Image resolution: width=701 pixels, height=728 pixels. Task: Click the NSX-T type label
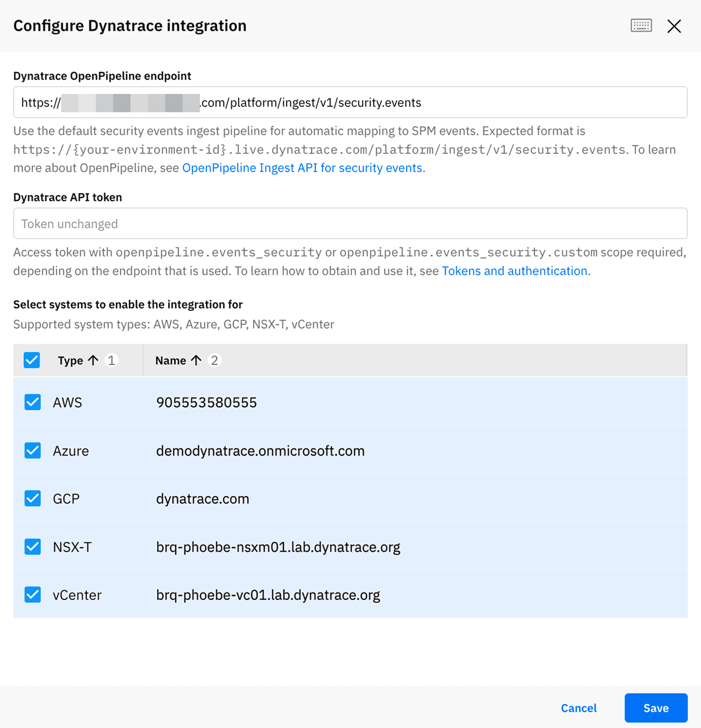tap(72, 547)
